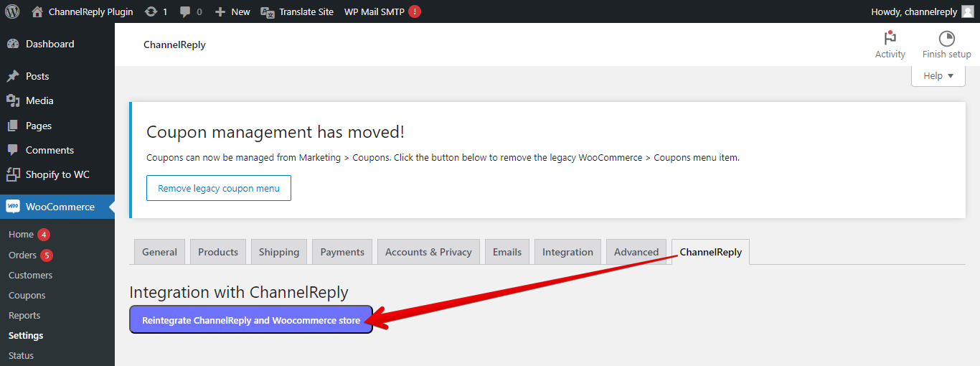The height and width of the screenshot is (366, 980).
Task: Click Remove legacy coupon menu button
Action: tap(219, 188)
